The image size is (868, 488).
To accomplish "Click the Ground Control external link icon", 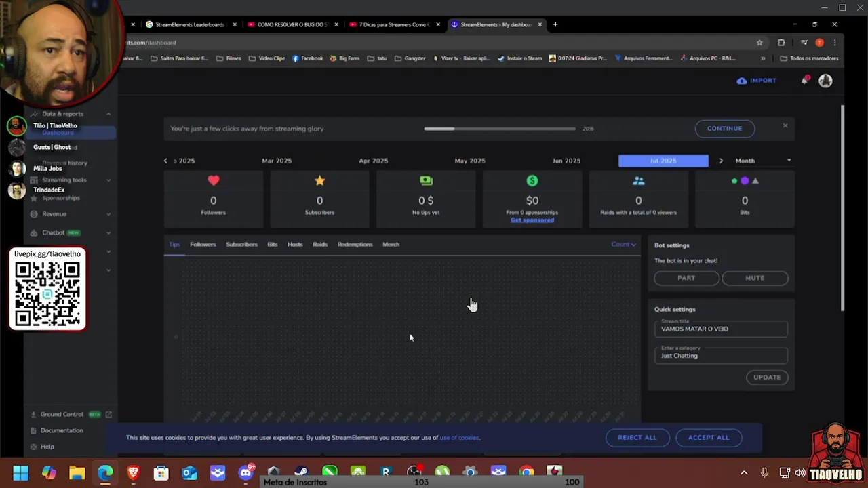I will pyautogui.click(x=108, y=414).
